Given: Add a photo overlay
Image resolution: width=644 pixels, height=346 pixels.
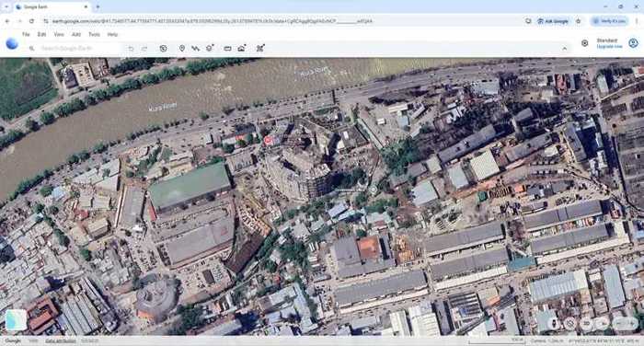Looking at the screenshot, I should [242, 49].
